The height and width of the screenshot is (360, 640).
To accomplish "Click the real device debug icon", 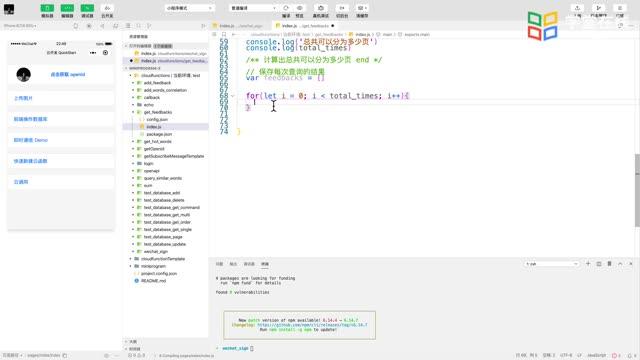I will click(321, 8).
